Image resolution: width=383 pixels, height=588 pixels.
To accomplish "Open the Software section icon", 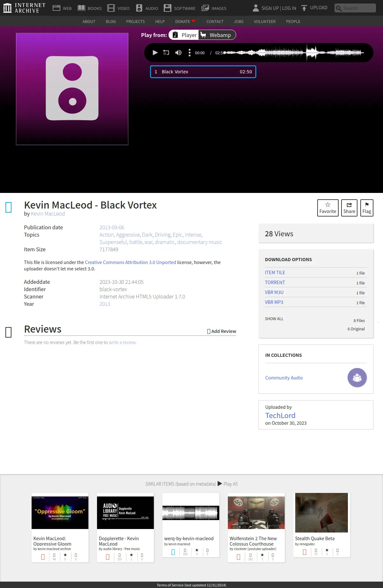I will tap(168, 8).
